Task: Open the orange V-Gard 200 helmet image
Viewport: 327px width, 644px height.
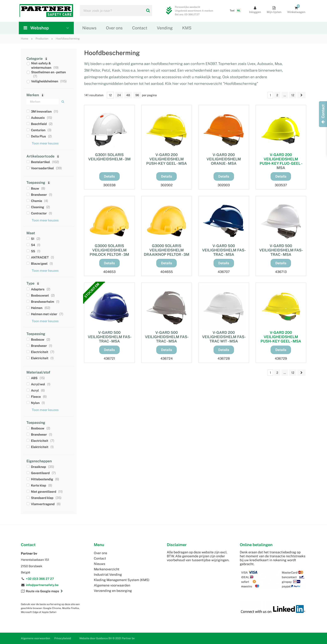Action: pyautogui.click(x=224, y=130)
